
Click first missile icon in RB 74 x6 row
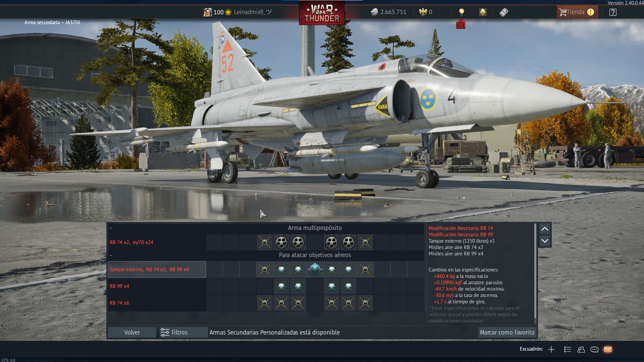264,303
